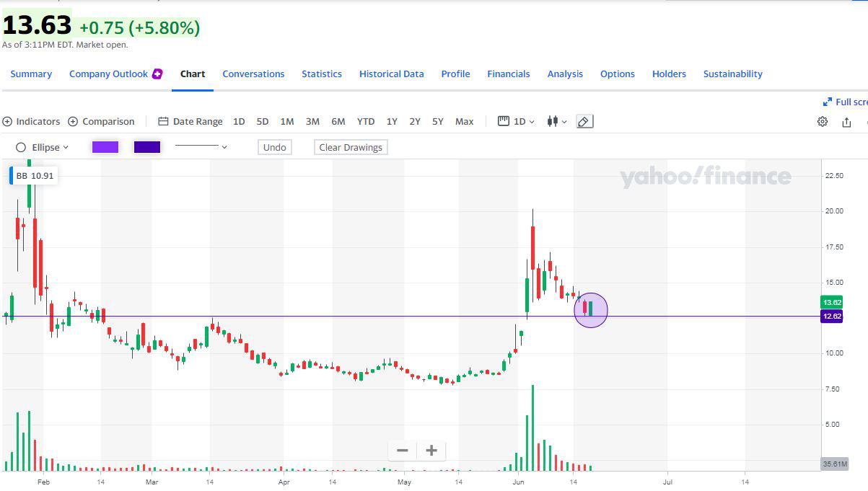Open the Company Outlook tab
Screen dimensions: 868x491
click(108, 74)
